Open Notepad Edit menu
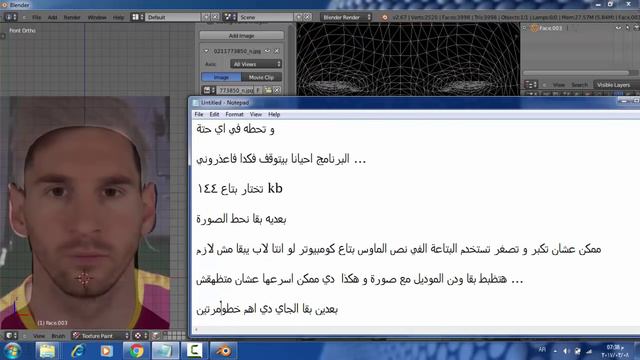 (x=214, y=114)
